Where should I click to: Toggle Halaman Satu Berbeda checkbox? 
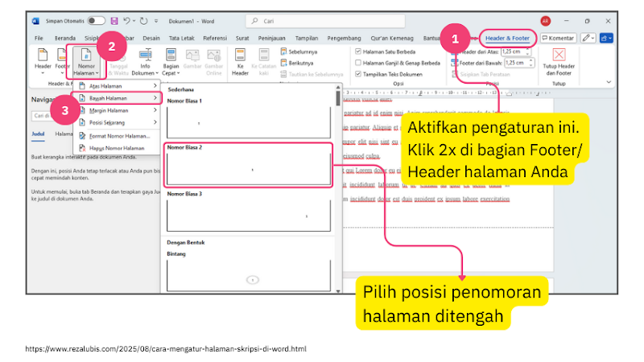(358, 51)
